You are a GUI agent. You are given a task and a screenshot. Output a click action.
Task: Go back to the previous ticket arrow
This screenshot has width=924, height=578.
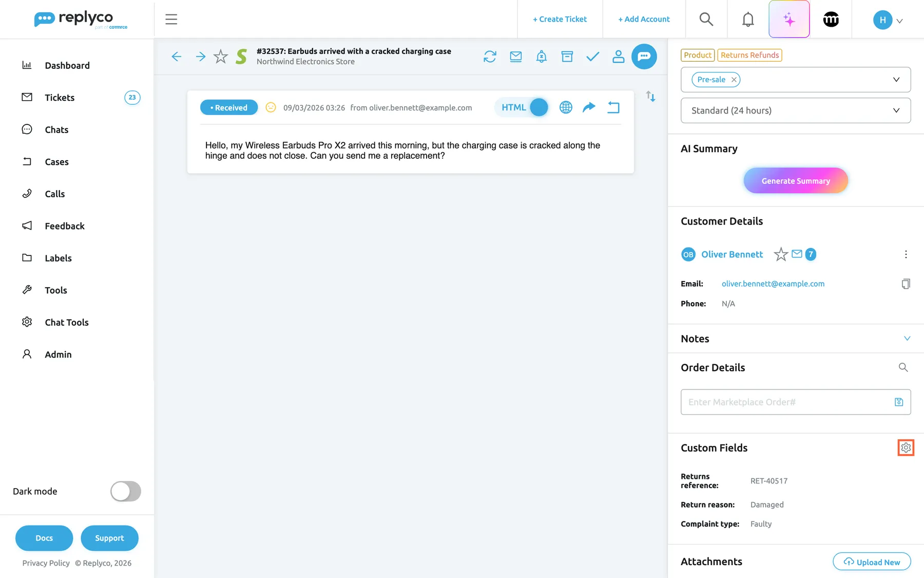coord(177,57)
